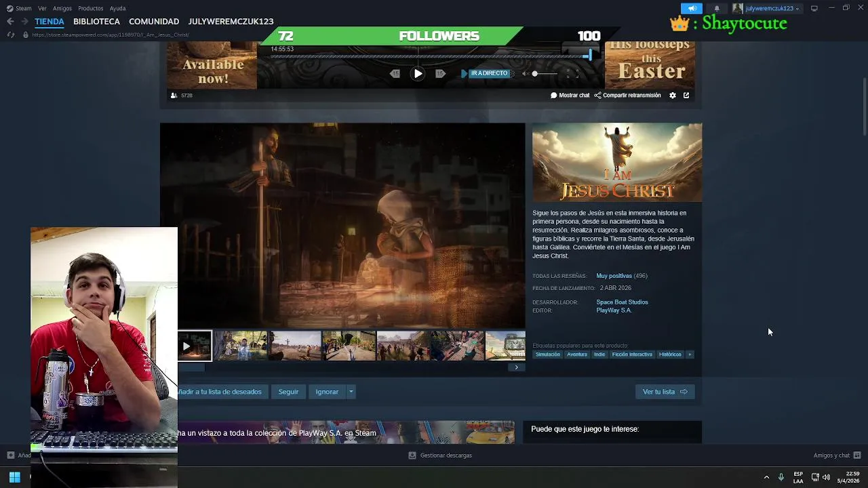Viewport: 868px width, 488px height.
Task: Mute the broadcast speaker icon
Action: [525, 73]
